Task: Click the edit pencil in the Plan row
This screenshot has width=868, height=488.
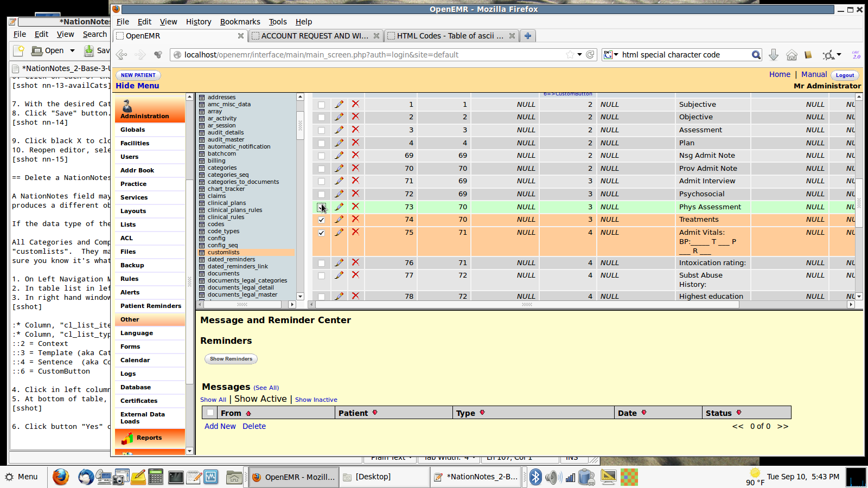Action: tap(339, 143)
